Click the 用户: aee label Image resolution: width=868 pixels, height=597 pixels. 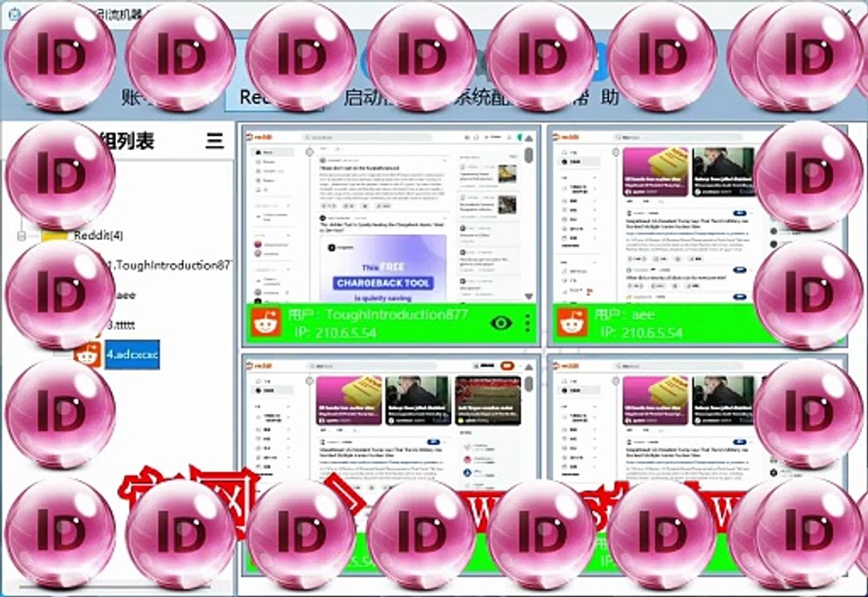(624, 314)
